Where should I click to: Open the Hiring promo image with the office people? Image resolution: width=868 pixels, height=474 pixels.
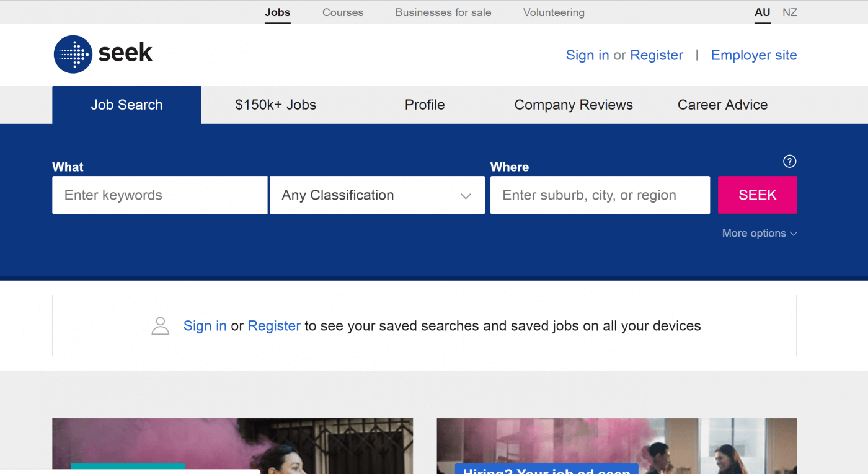[617, 446]
